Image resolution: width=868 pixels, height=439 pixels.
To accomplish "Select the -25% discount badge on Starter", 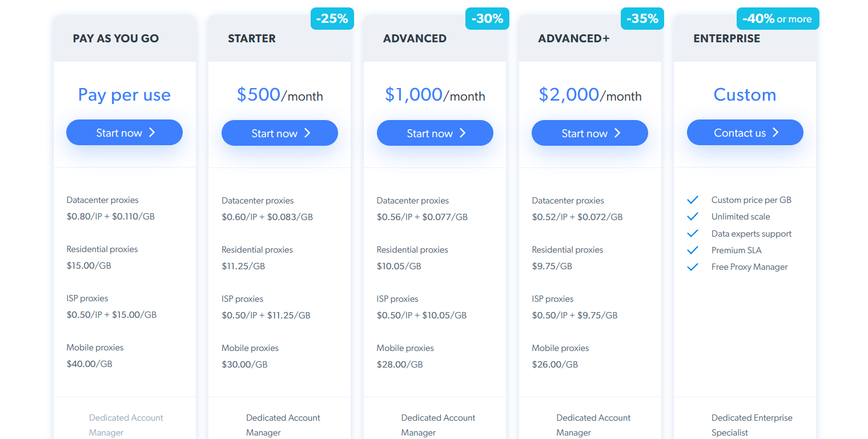I will click(x=332, y=19).
